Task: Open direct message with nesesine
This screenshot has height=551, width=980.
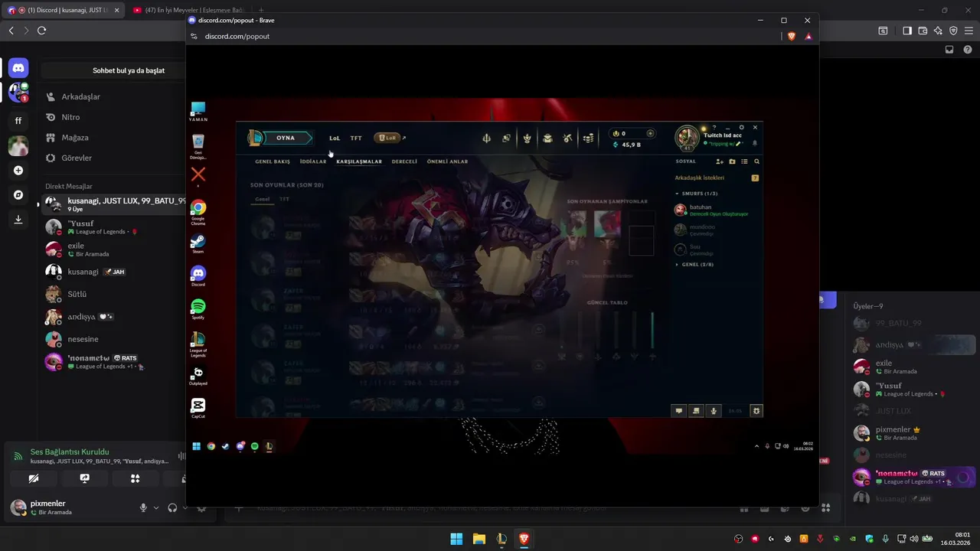Action: pos(113,339)
